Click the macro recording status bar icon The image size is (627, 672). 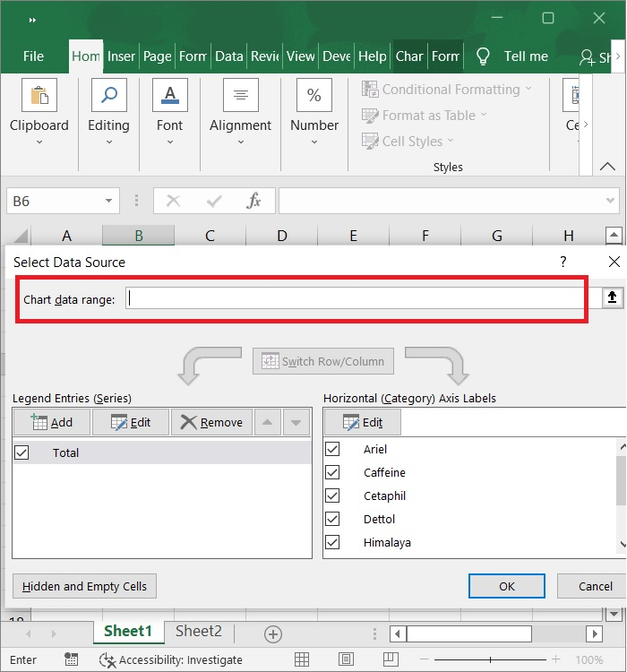71,659
